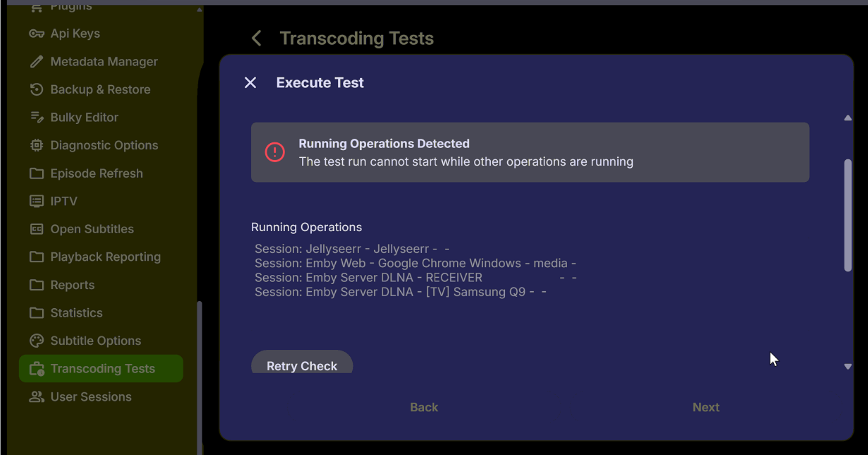Click the User Sessions people icon
This screenshot has width=868, height=455.
pyautogui.click(x=36, y=397)
